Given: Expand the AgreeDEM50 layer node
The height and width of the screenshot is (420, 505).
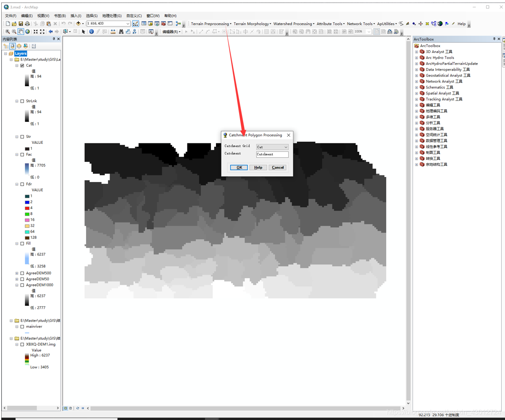Looking at the screenshot, I should click(x=17, y=279).
